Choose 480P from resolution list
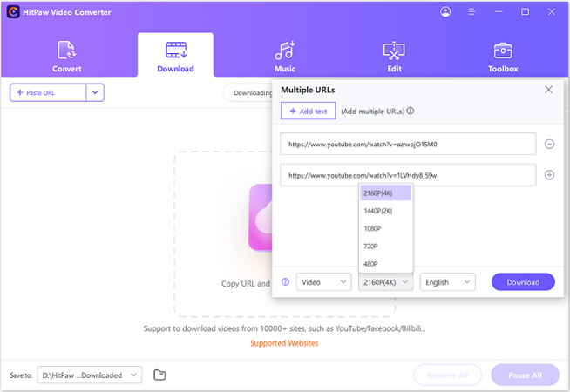This screenshot has height=392, width=570. 386,264
